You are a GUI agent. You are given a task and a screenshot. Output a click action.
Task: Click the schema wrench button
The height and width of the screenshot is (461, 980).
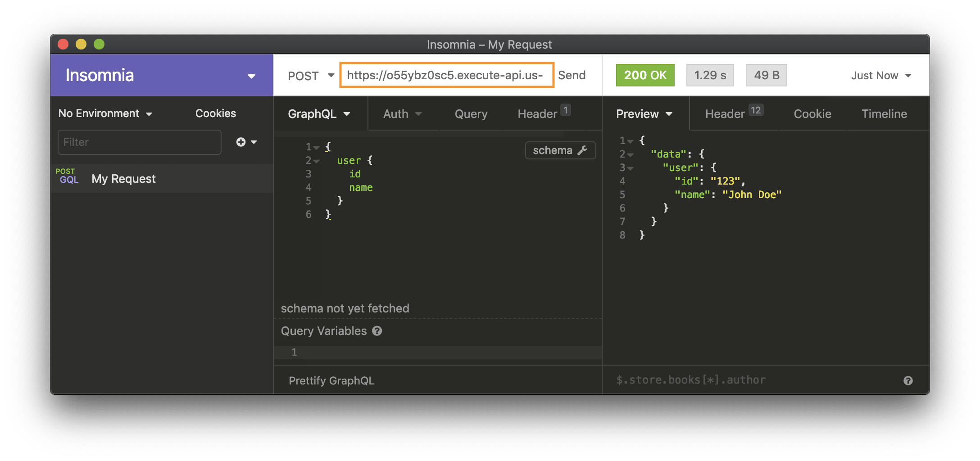(x=560, y=150)
